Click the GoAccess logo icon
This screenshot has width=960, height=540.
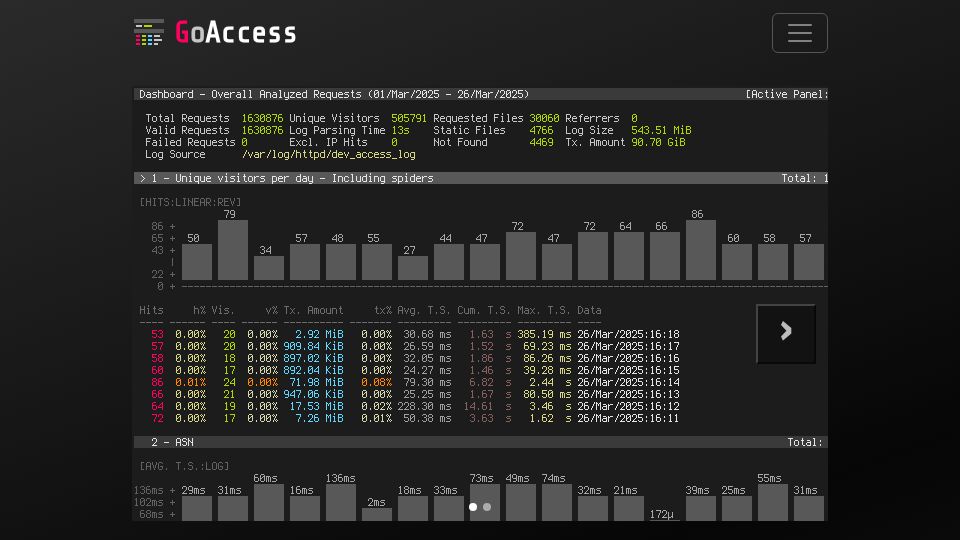pyautogui.click(x=149, y=32)
